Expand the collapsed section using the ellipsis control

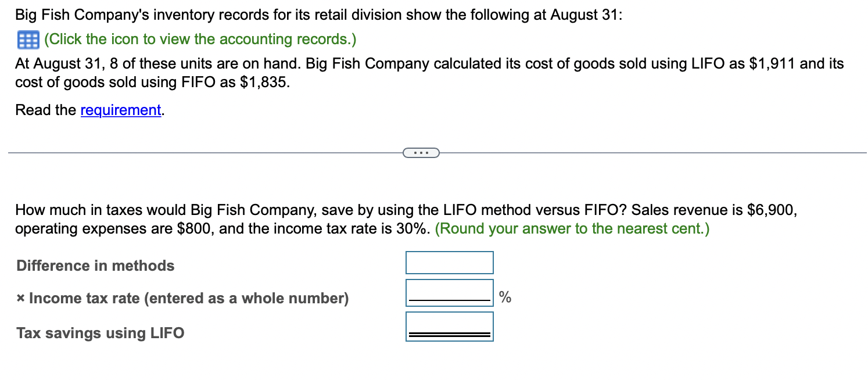point(421,152)
